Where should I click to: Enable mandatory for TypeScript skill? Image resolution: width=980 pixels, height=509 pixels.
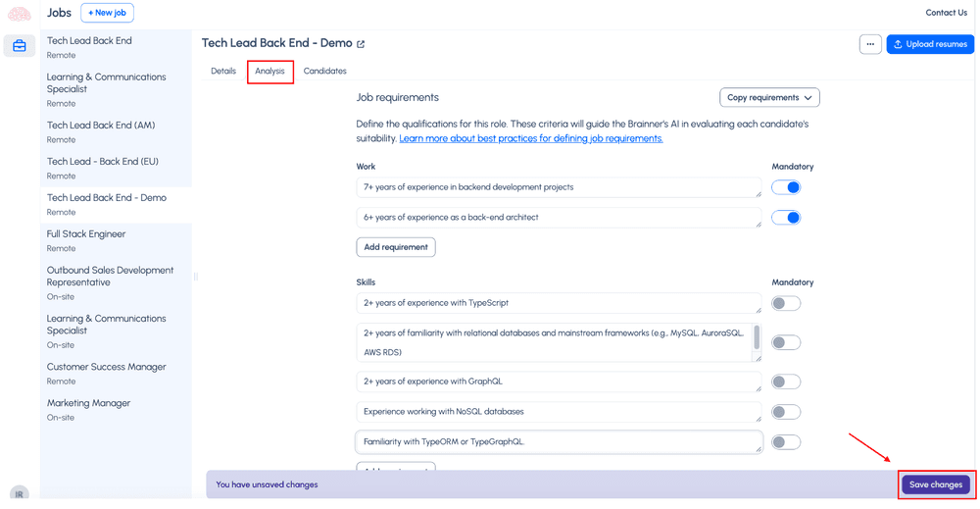pos(786,303)
